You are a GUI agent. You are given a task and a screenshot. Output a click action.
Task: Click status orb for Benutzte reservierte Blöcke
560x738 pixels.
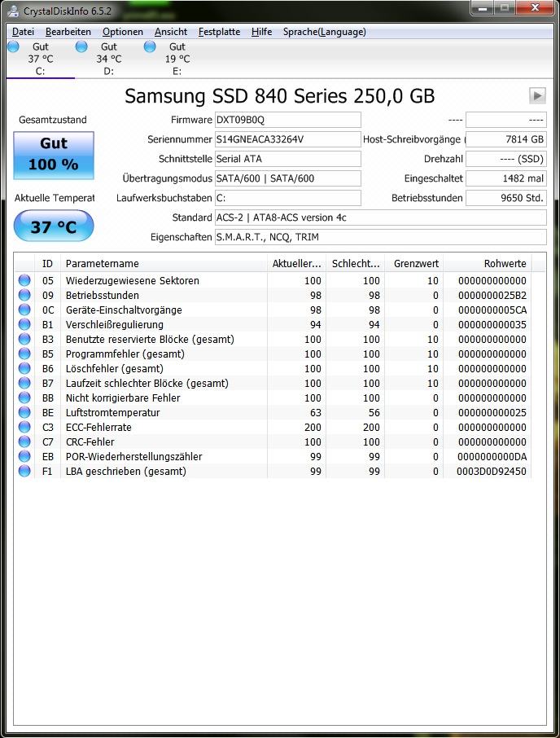click(x=24, y=339)
